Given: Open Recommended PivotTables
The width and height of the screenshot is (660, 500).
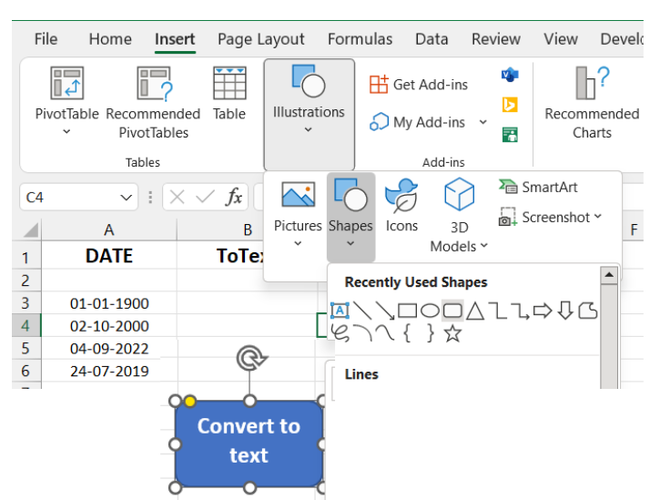Looking at the screenshot, I should (153, 103).
